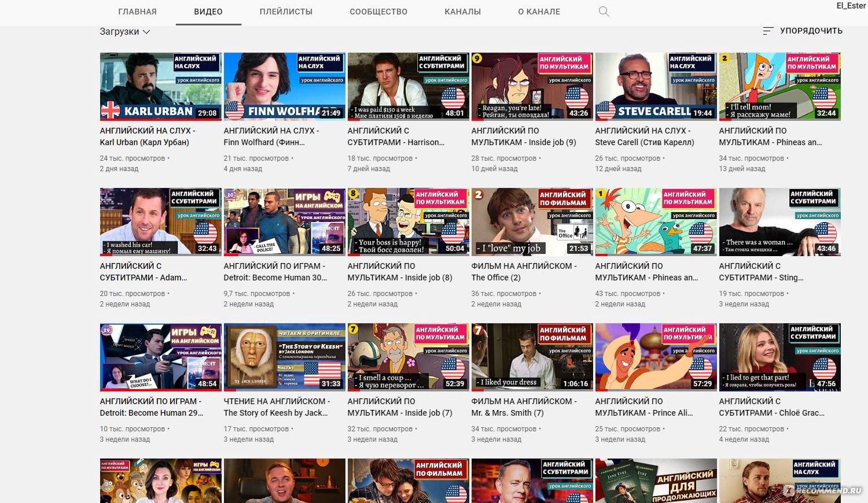Open the ПЛЕЙЛИСТЫ tab
868x503 pixels.
[x=286, y=12]
